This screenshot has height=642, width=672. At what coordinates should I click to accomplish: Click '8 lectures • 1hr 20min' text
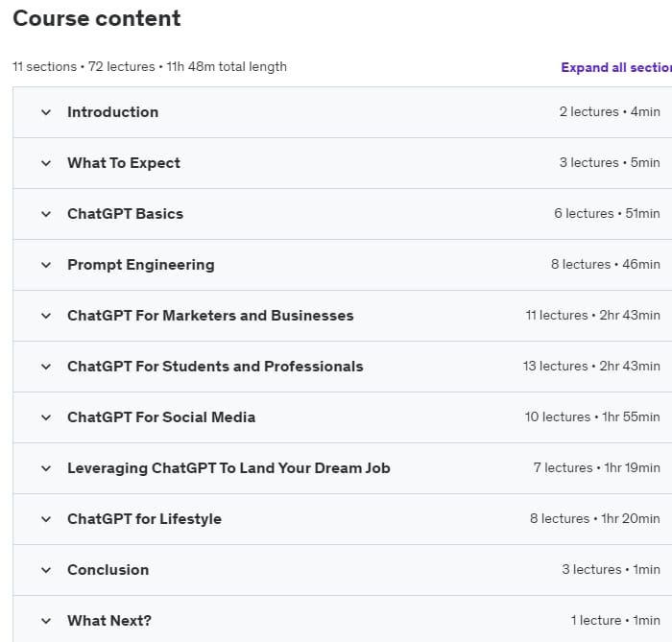(595, 518)
